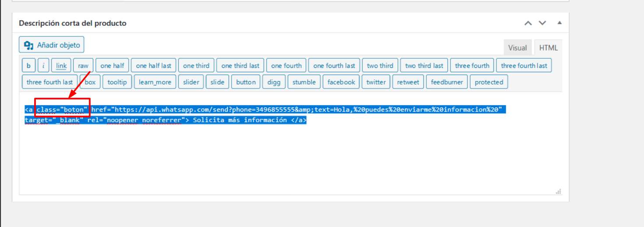
Task: Insert the learn_more shortcode
Action: coord(155,82)
